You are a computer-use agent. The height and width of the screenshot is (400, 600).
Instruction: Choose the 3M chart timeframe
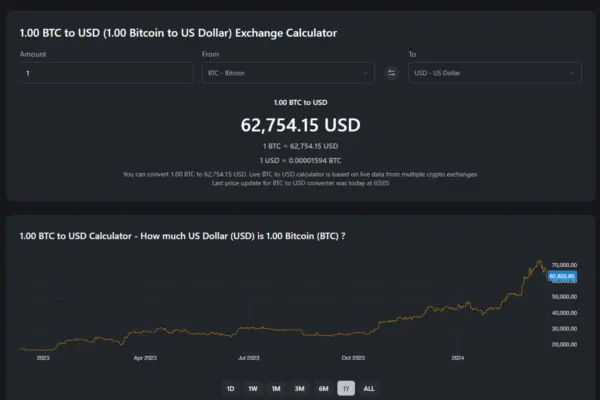[x=299, y=388]
